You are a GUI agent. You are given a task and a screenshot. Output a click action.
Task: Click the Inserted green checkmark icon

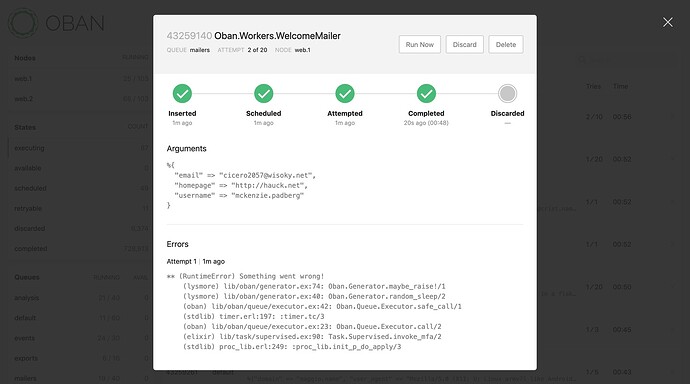(x=182, y=94)
